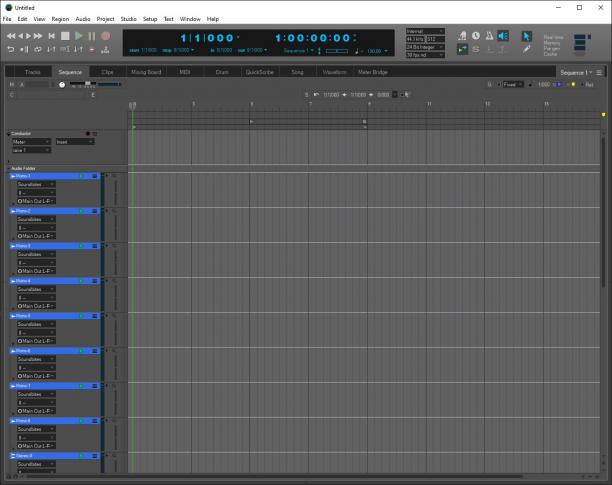Open the Fixed grid mode dropdown
The width and height of the screenshot is (612, 485).
click(x=512, y=84)
